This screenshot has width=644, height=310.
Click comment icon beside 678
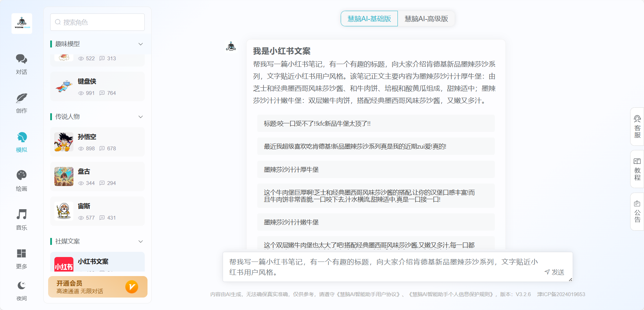102,148
